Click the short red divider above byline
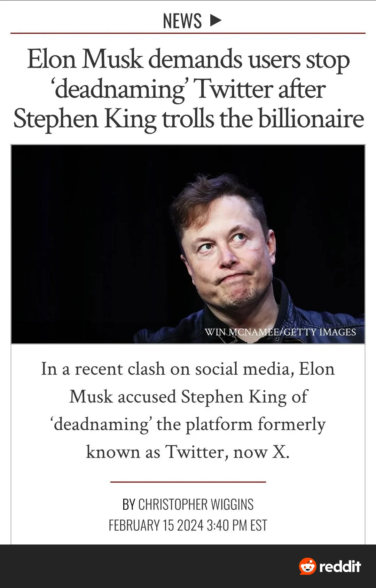Image resolution: width=376 pixels, height=588 pixels. 188,482
